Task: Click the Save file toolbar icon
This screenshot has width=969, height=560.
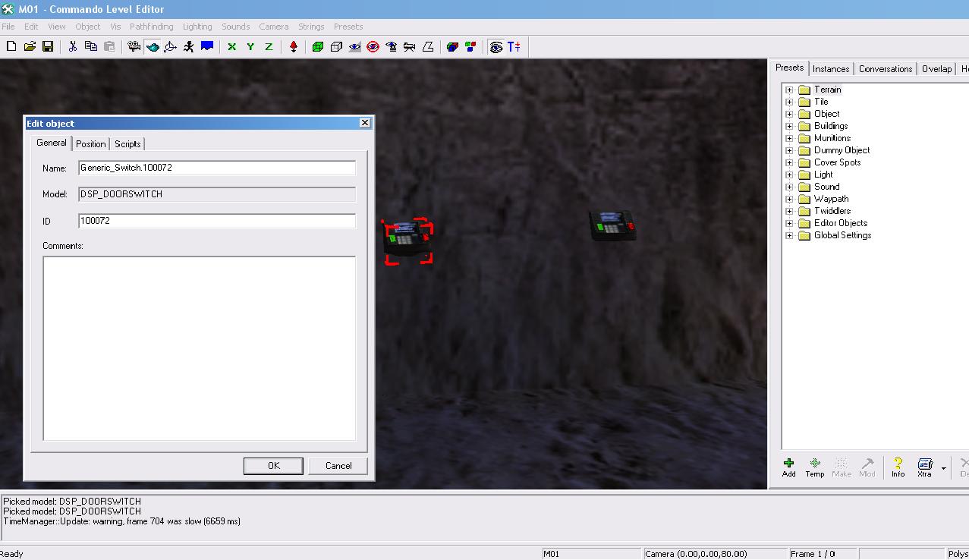Action: 48,47
